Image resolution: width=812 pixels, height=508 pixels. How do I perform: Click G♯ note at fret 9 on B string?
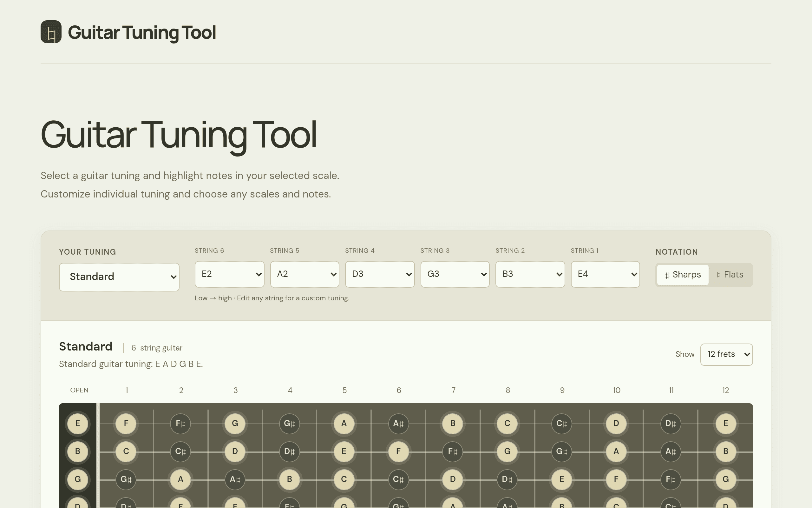coord(562,451)
